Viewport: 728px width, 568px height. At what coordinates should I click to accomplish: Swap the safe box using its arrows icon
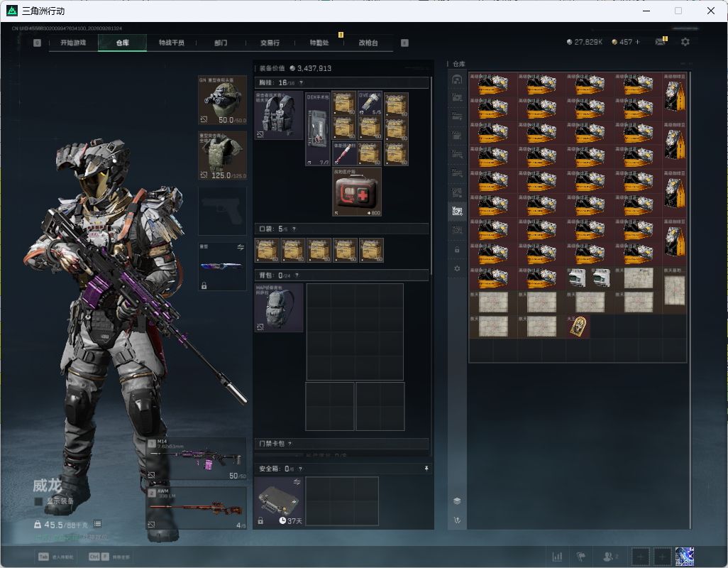(x=297, y=482)
